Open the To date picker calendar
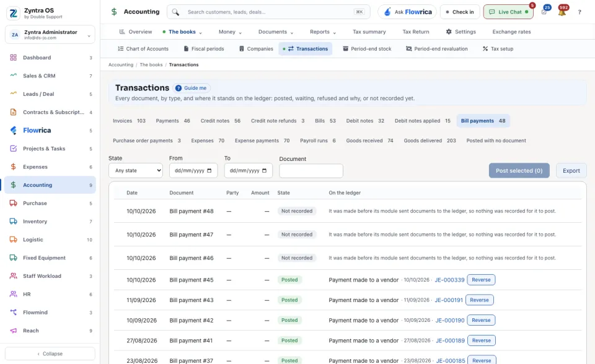Viewport: 595px width, 364px height. point(264,171)
